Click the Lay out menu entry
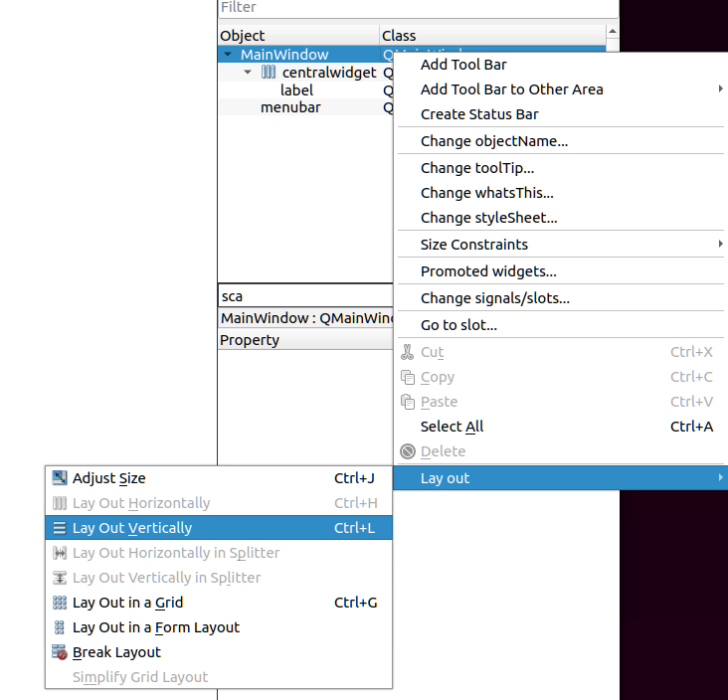The height and width of the screenshot is (700, 728). [560, 478]
